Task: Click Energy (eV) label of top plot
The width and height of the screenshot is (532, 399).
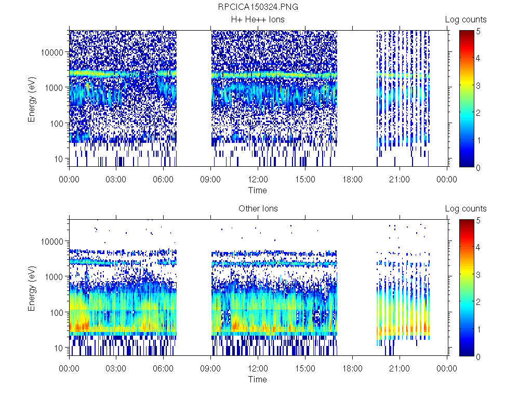Action: tap(32, 99)
